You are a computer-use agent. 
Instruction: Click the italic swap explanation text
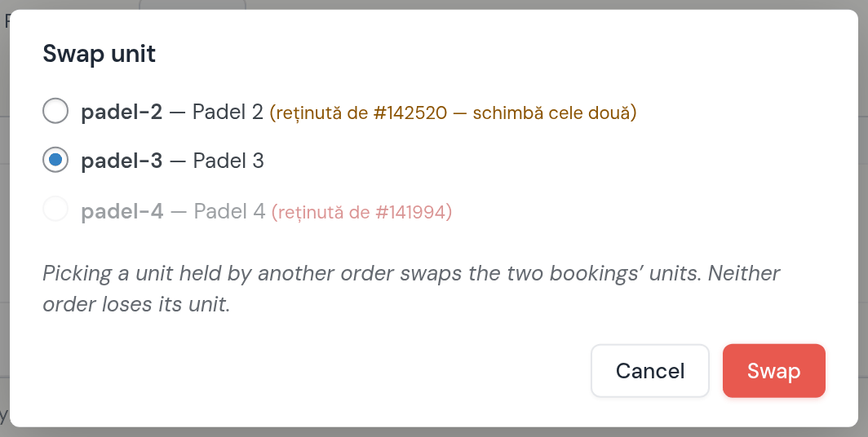click(x=411, y=288)
